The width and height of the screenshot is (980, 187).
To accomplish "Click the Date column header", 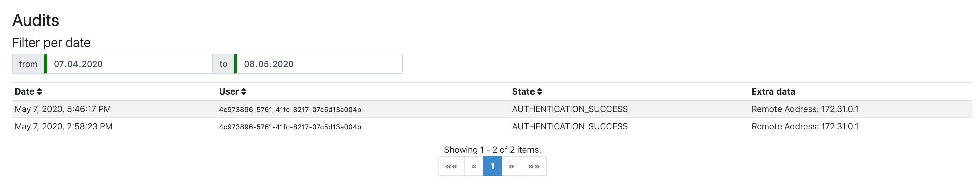I will point(25,91).
